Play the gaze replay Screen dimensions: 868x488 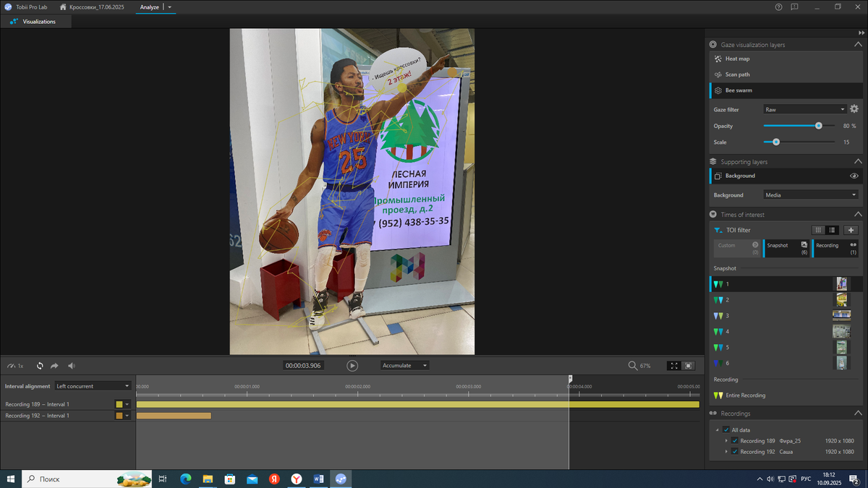tap(352, 366)
